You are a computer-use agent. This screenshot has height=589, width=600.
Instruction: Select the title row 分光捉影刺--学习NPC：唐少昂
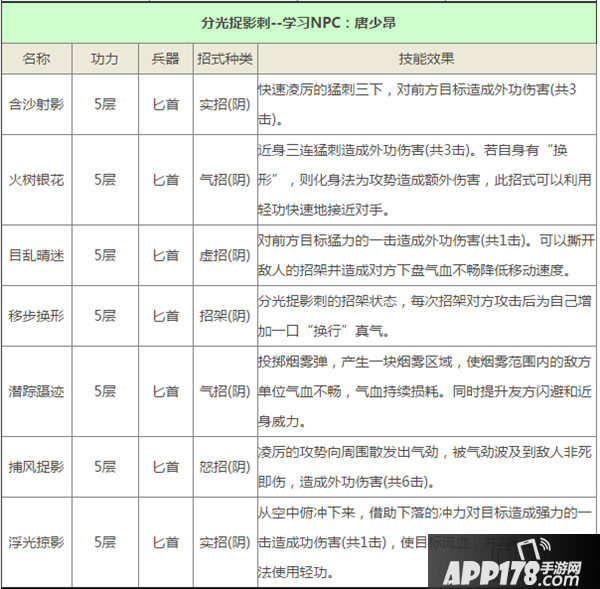click(x=299, y=22)
